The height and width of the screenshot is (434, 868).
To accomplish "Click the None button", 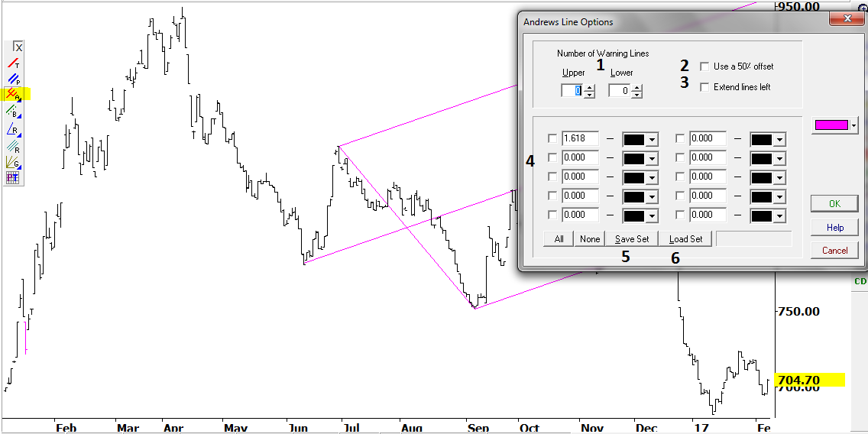I will (x=590, y=239).
